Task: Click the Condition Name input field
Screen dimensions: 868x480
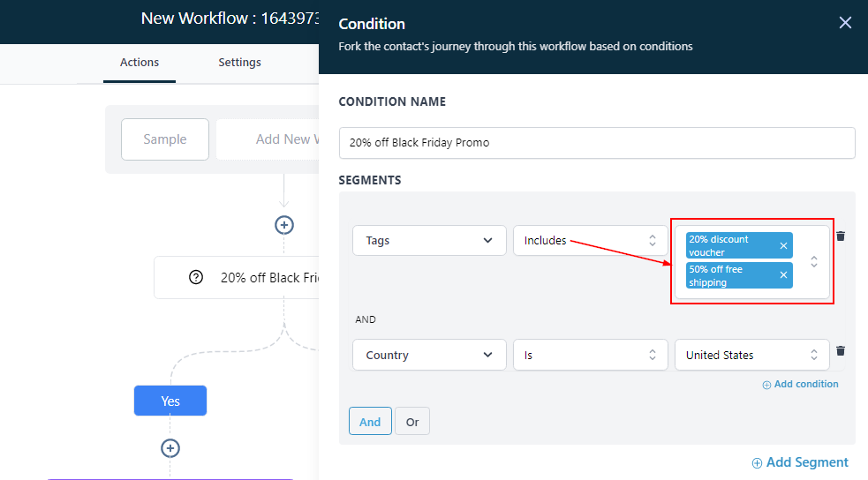Action: point(597,143)
